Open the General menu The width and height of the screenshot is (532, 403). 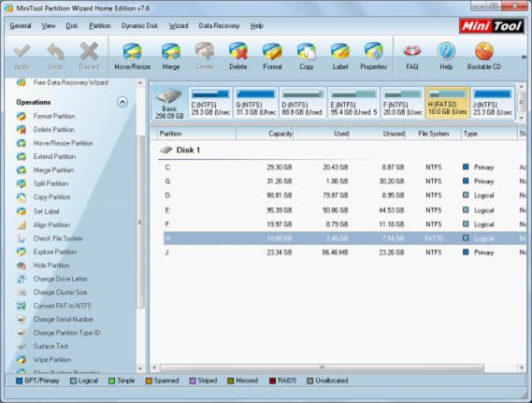click(21, 26)
